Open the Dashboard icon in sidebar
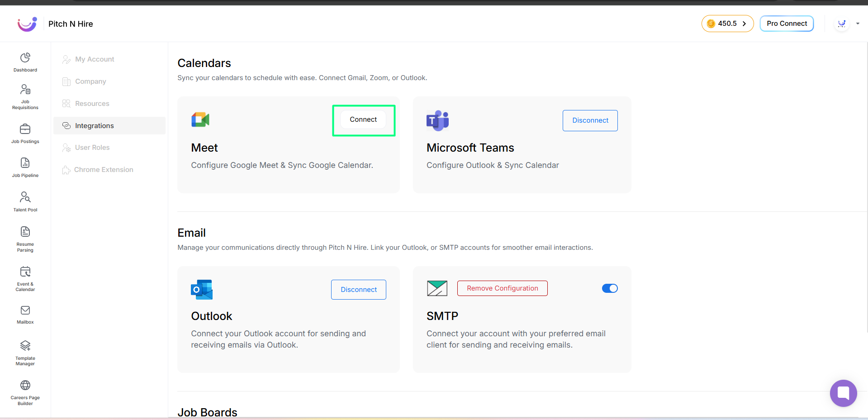 pos(25,57)
